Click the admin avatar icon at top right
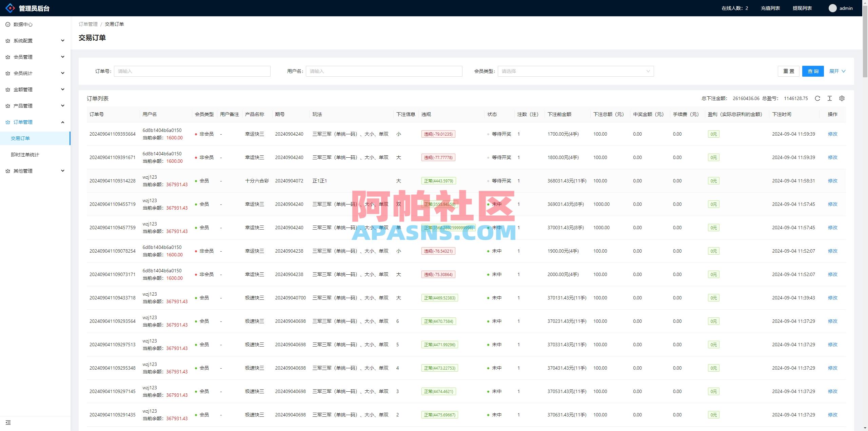868x431 pixels. click(x=832, y=8)
